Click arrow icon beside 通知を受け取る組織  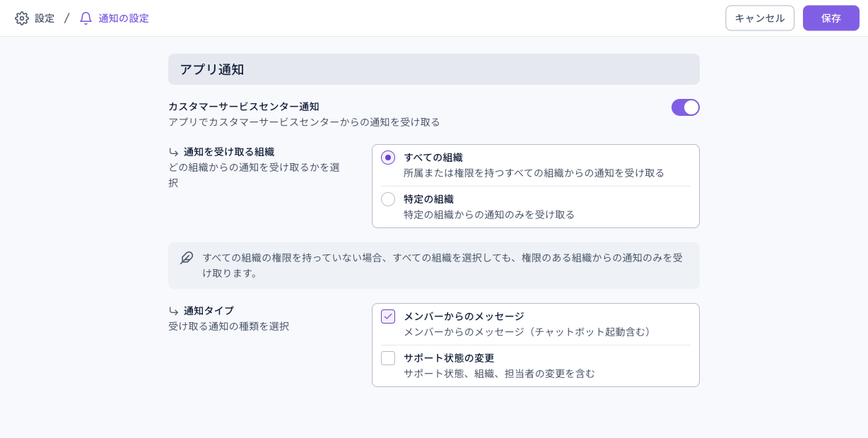pyautogui.click(x=174, y=152)
